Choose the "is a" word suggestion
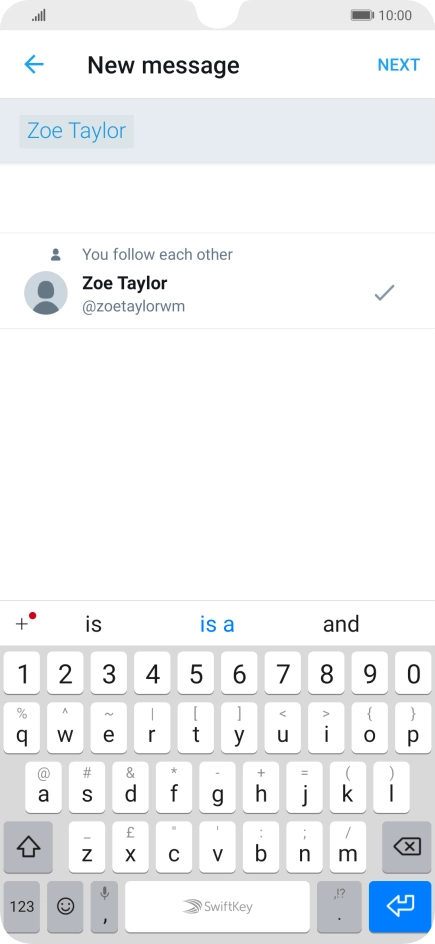 tap(217, 624)
